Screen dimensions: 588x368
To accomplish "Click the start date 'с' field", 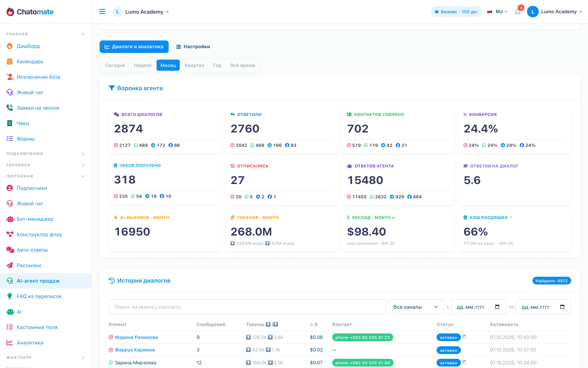I will point(478,307).
